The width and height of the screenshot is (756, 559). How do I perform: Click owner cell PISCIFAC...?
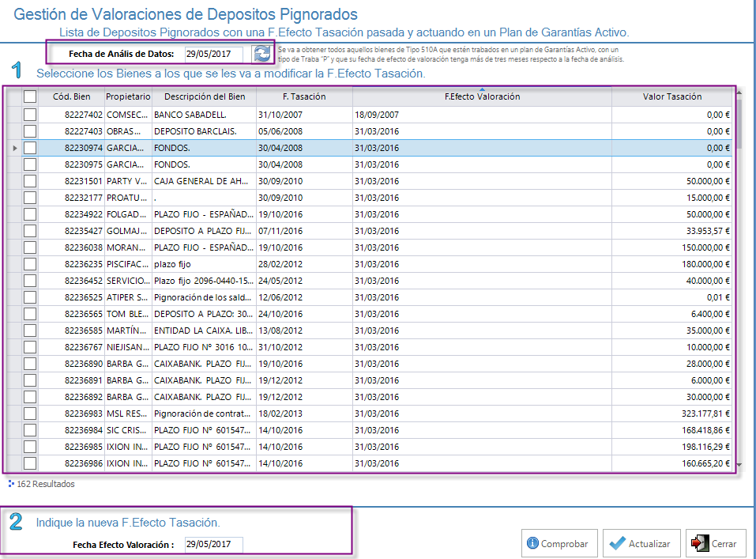[128, 264]
